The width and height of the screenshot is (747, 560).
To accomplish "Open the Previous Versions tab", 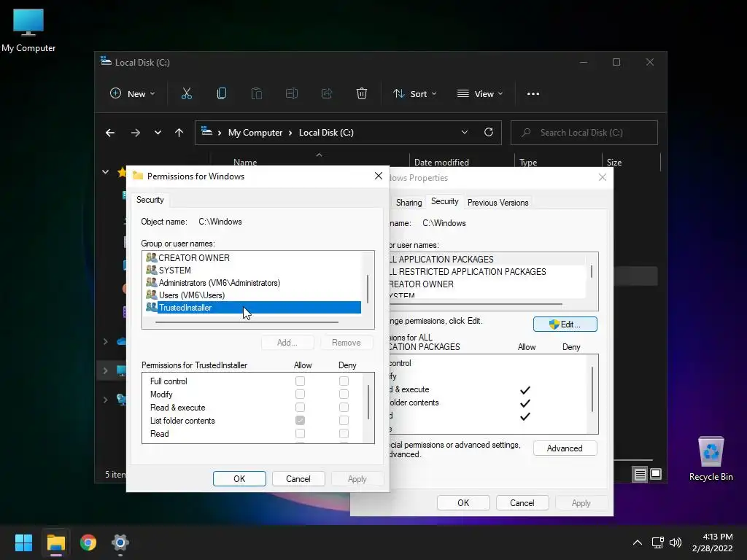I will pyautogui.click(x=498, y=203).
